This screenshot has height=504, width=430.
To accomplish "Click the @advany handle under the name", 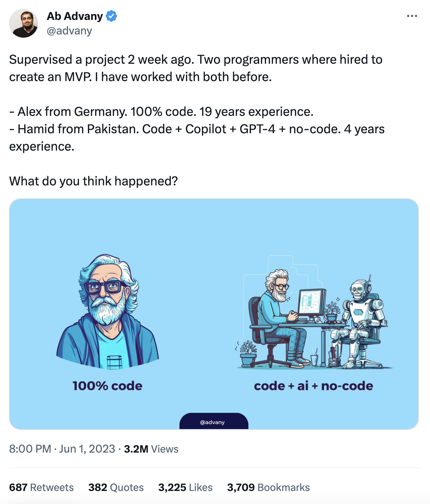I will [69, 31].
